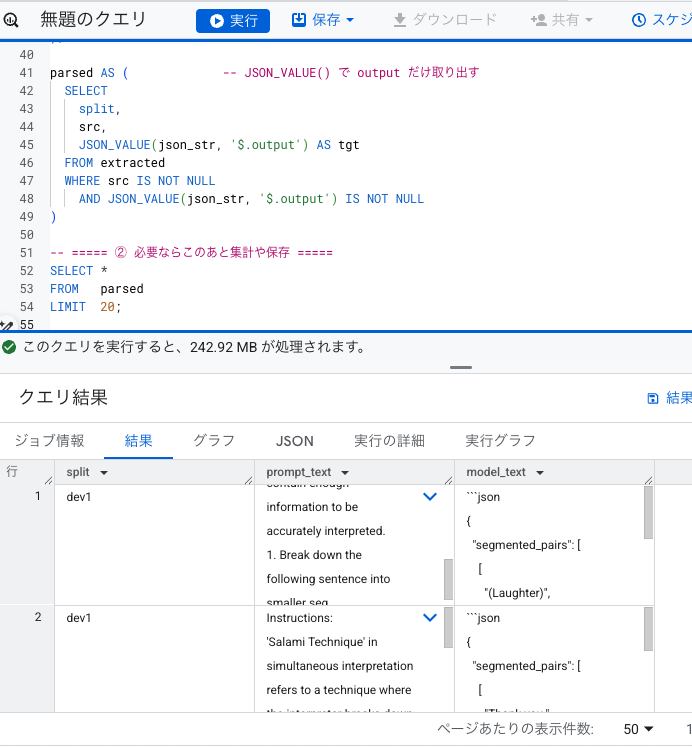Screen dimensions: 692x747
Task: Open the 実行グラフ tab
Action: point(500,441)
